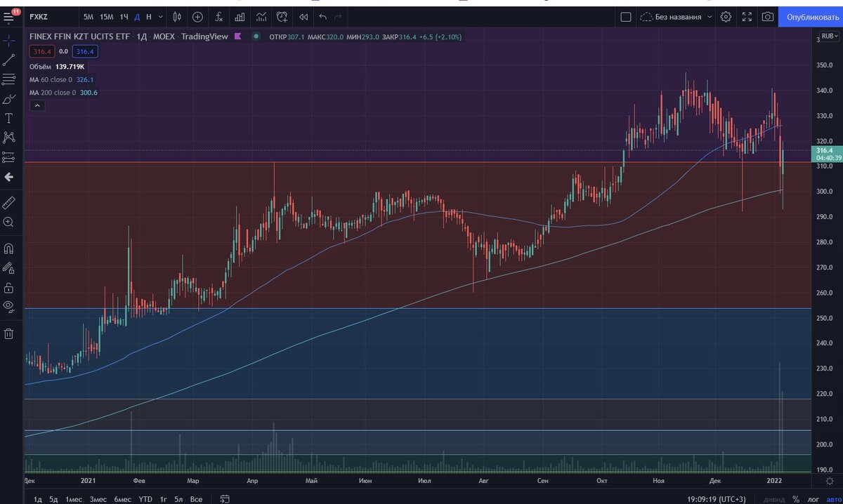Click the FXKZ symbol search field

tap(40, 16)
